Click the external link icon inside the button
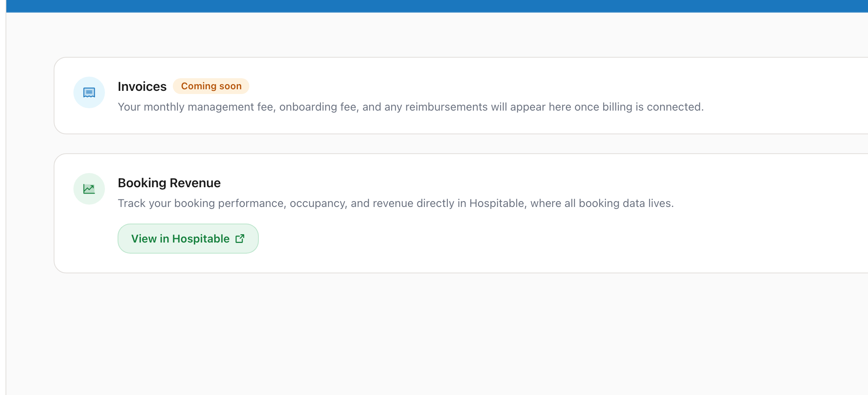The width and height of the screenshot is (868, 395). pos(240,238)
